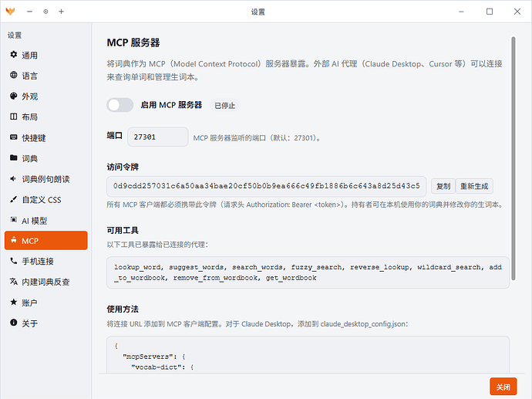Open 内建词典反查 settings
The width and height of the screenshot is (532, 399).
(x=45, y=282)
